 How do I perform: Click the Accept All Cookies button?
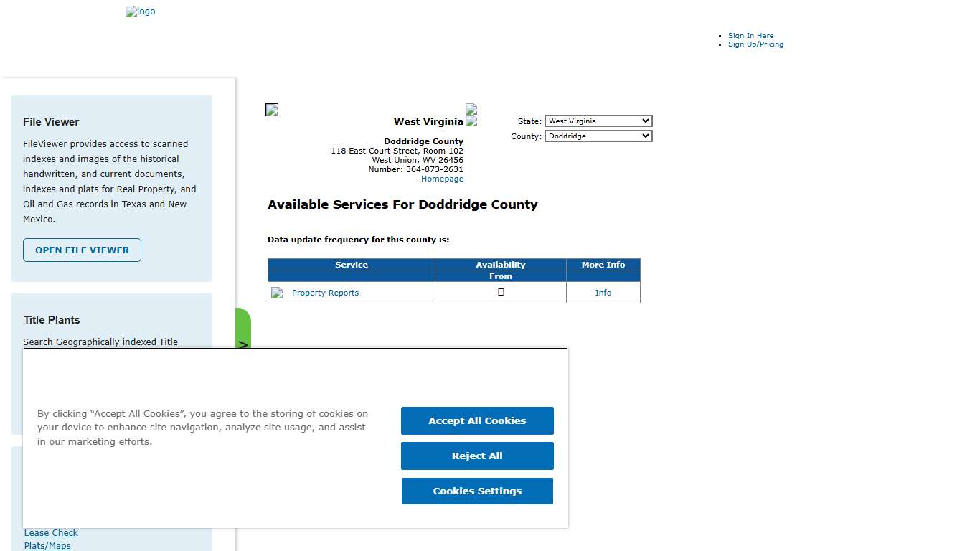476,420
